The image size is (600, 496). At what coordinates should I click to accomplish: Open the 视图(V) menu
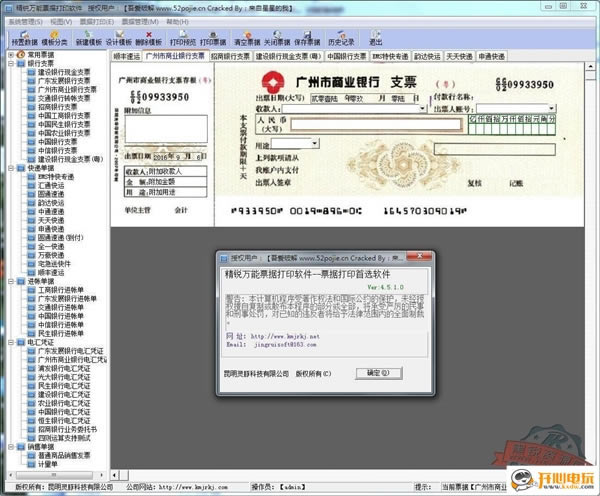click(x=61, y=22)
